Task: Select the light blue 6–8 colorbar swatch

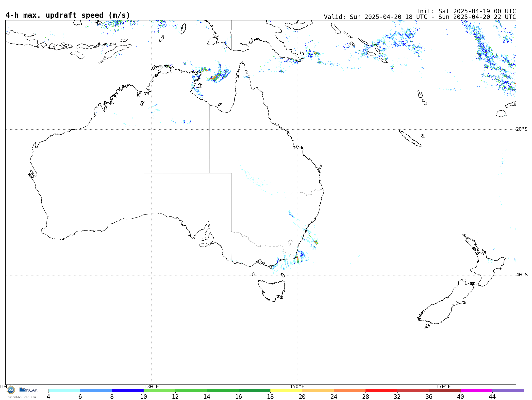Action: tap(96, 391)
